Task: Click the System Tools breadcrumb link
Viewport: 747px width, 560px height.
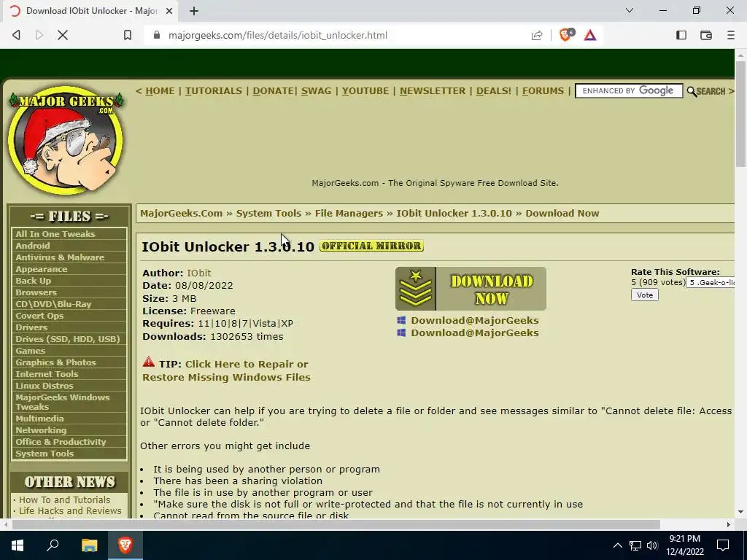Action: pos(268,214)
